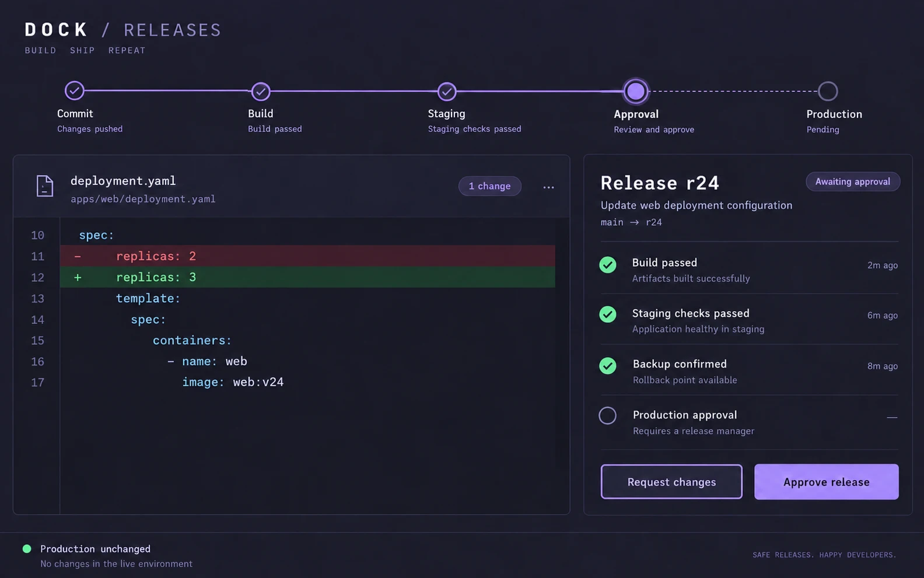Open the three-dot menu for deployment.yaml
Viewport: 924px width, 578px height.
(x=548, y=187)
